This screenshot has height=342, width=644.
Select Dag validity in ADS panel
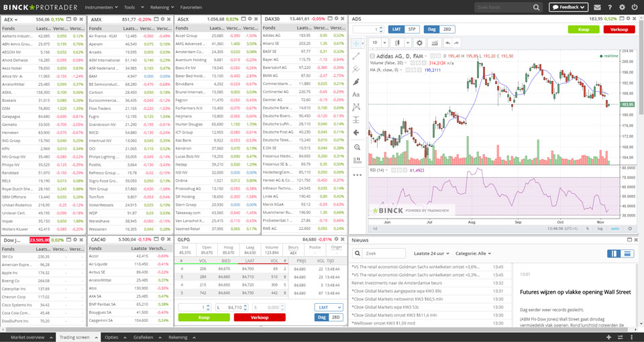click(431, 30)
